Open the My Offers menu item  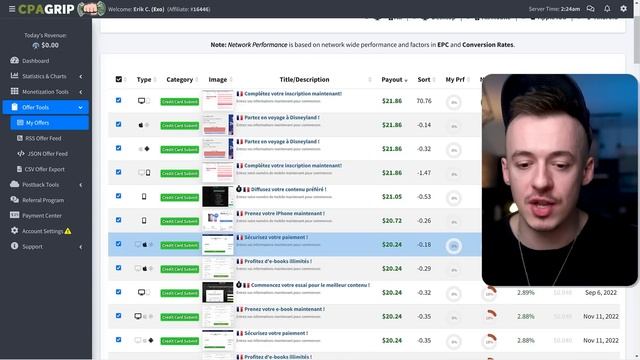[49, 123]
